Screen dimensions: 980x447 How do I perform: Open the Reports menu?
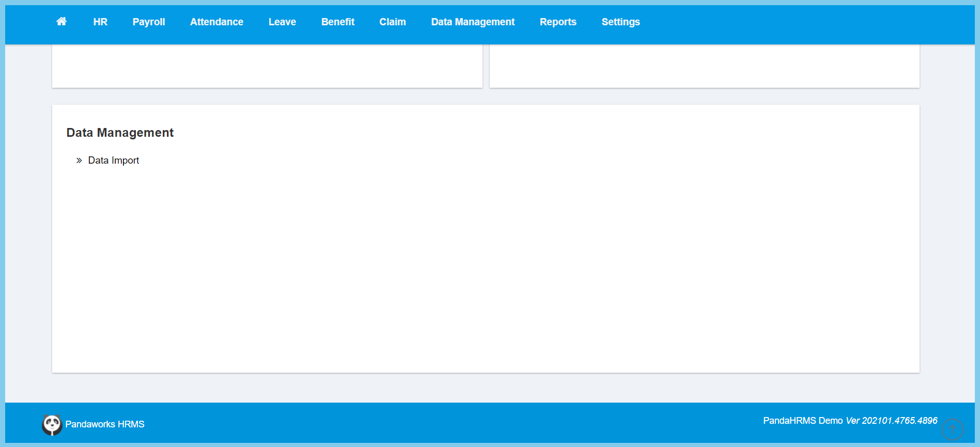[x=558, y=22]
